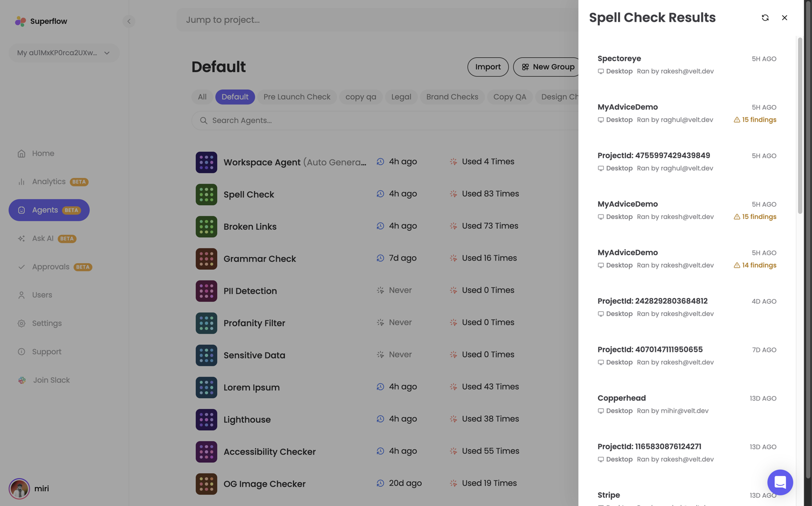Click the miri user avatar
Viewport: 812px width, 506px height.
19,489
